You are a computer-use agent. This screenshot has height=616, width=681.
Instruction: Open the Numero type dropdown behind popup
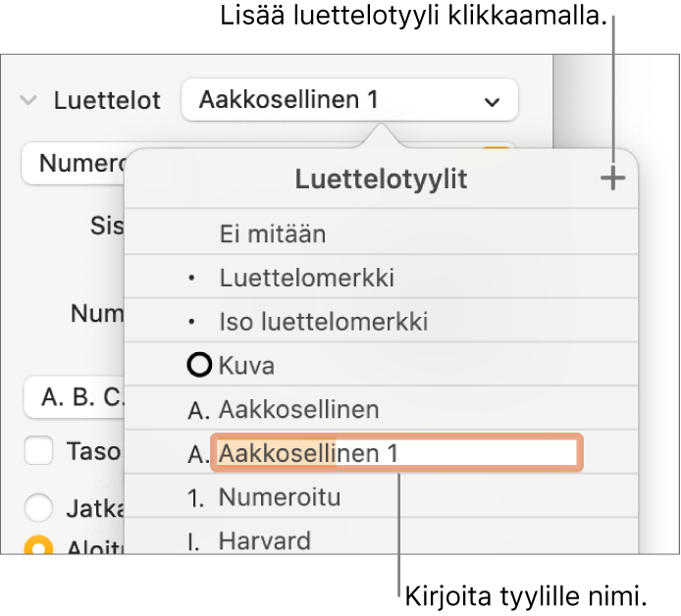tap(74, 163)
